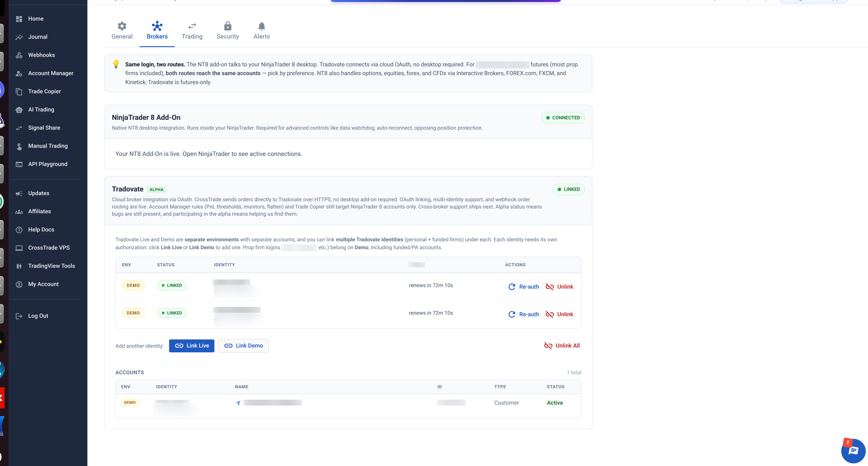Image resolution: width=868 pixels, height=466 pixels.
Task: Click the ACTIONS column header
Action: (x=515, y=265)
